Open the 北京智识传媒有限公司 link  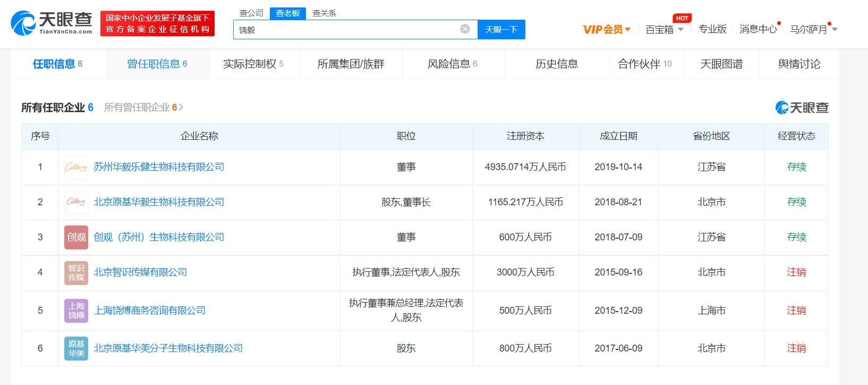pyautogui.click(x=140, y=272)
